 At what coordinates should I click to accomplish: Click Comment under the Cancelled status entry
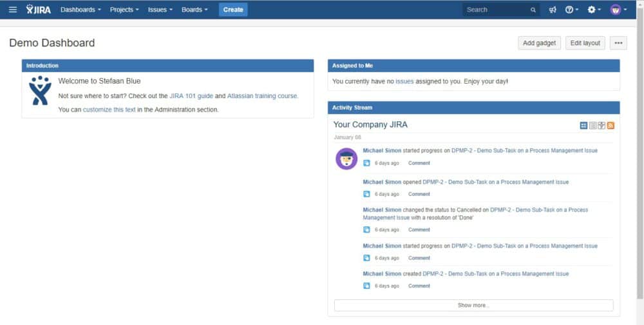(x=419, y=230)
